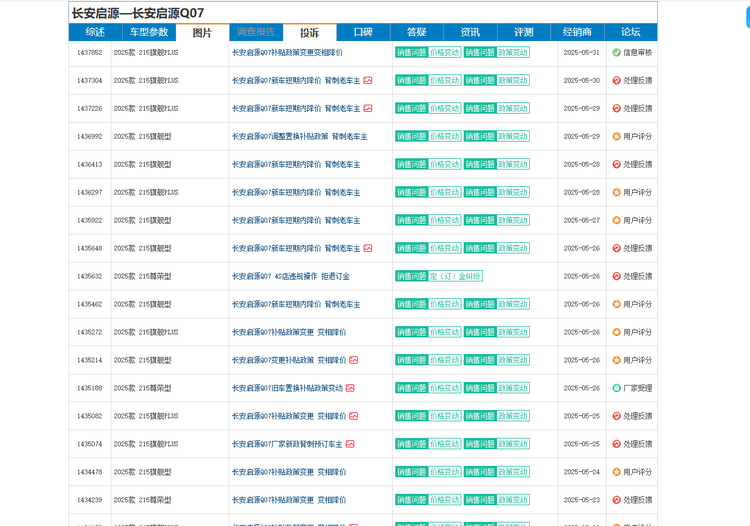Click complaint number 1437852
Image resolution: width=750 pixels, height=526 pixels.
pyautogui.click(x=89, y=53)
